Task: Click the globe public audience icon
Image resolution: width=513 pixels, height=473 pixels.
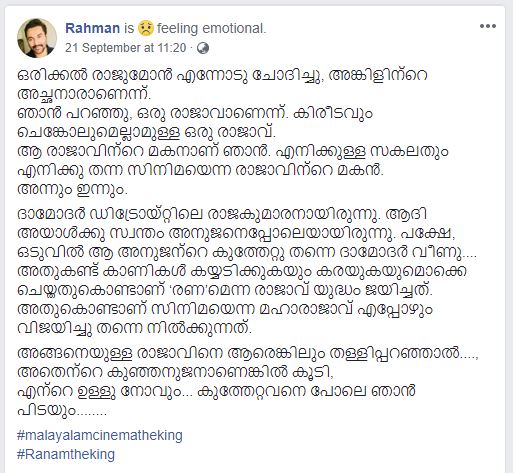Action: pos(203,48)
